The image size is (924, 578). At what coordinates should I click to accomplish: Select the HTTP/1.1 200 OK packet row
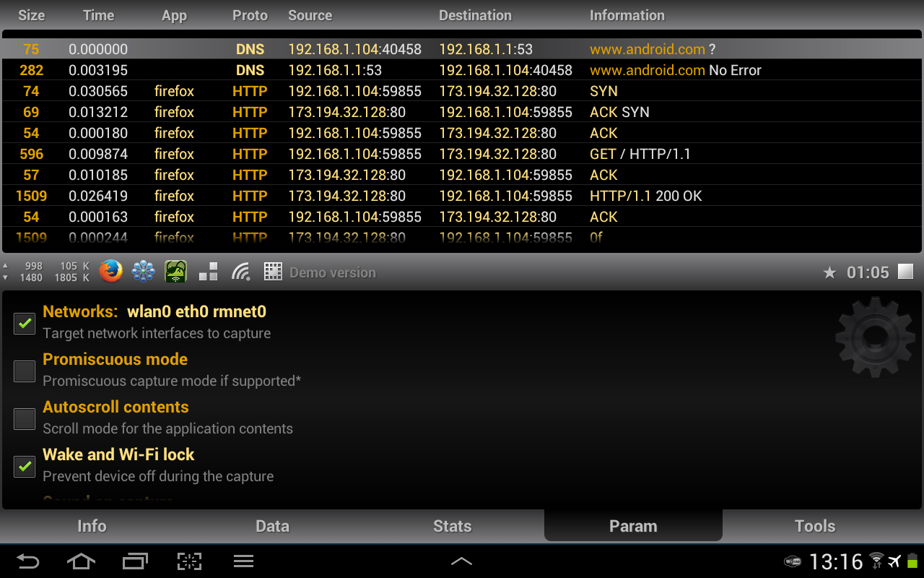(x=462, y=196)
